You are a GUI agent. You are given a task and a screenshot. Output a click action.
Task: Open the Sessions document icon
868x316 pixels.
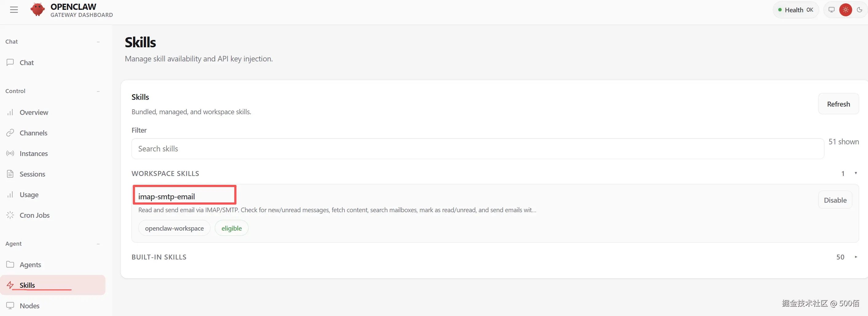pyautogui.click(x=10, y=174)
